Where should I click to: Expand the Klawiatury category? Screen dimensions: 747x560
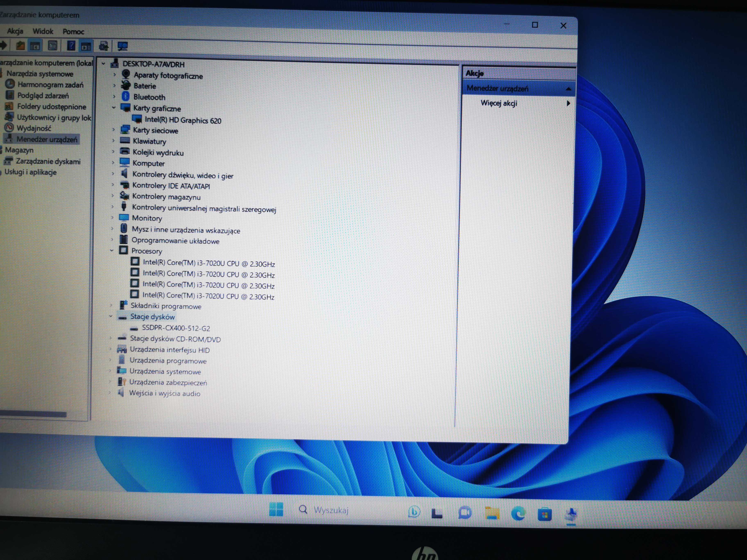(x=113, y=140)
